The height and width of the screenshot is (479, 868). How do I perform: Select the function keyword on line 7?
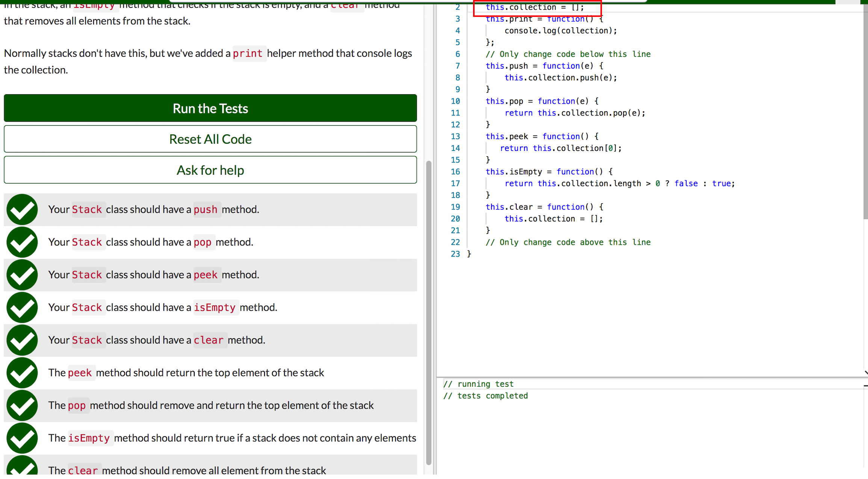click(561, 66)
